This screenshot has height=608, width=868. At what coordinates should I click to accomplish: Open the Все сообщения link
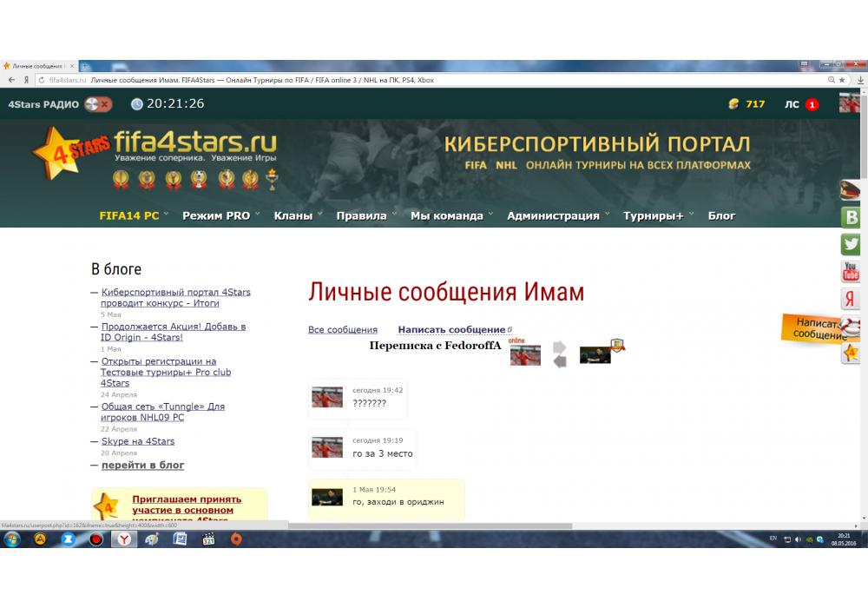click(x=343, y=330)
